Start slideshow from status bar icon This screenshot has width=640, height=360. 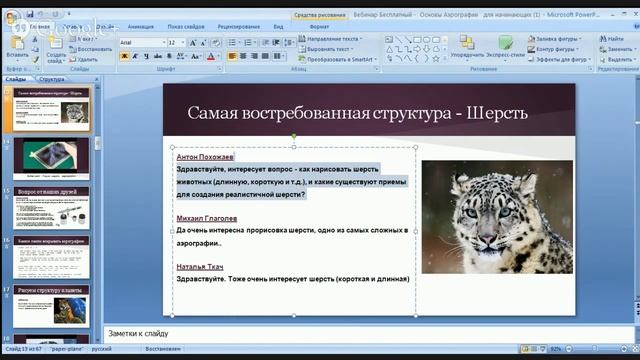(542, 349)
